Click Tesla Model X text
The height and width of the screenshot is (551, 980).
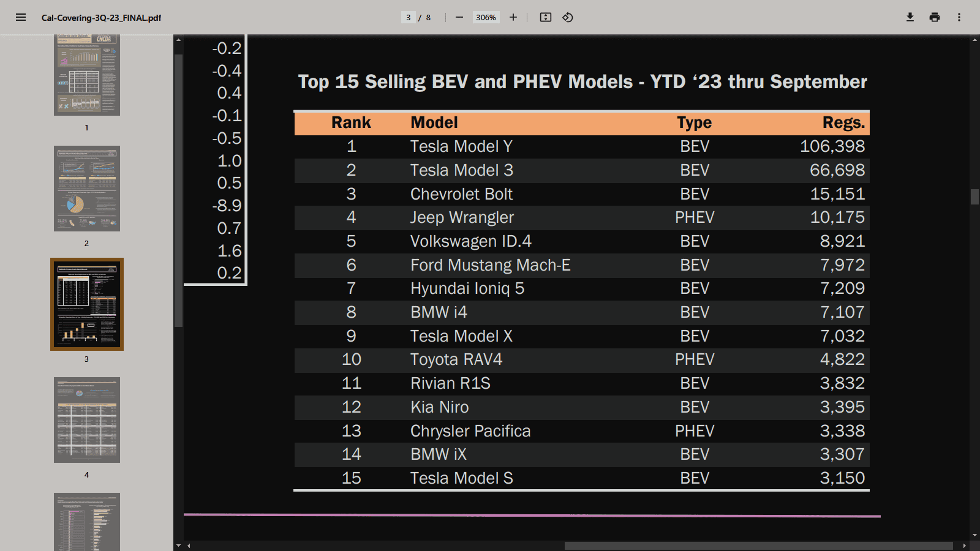pos(461,336)
